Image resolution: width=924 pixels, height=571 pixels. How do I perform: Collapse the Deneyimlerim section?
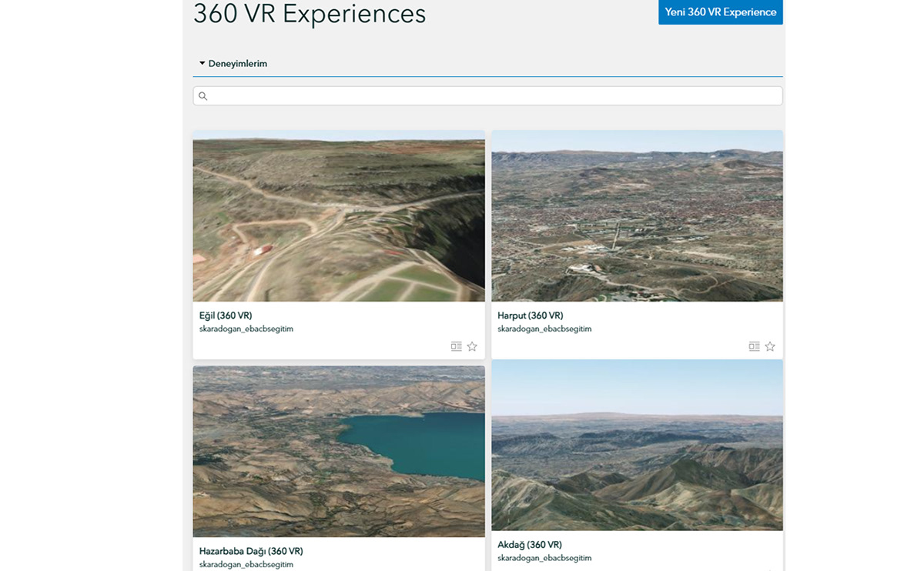click(233, 64)
